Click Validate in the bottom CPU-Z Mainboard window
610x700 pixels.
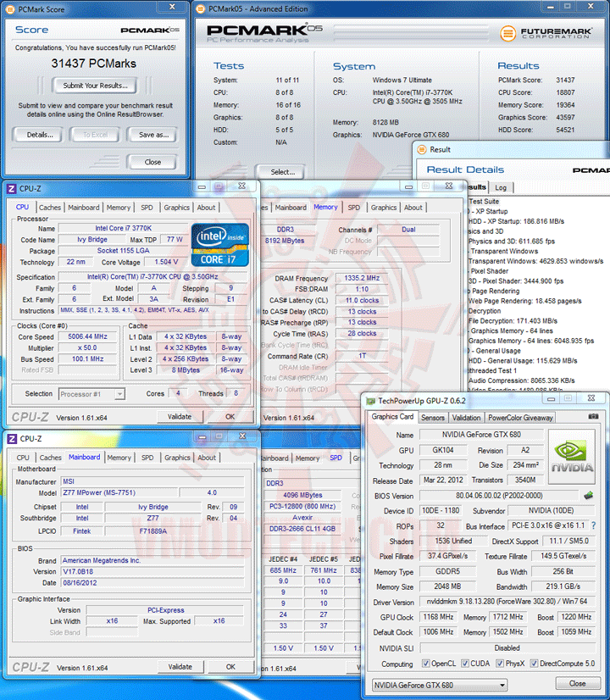click(x=180, y=666)
